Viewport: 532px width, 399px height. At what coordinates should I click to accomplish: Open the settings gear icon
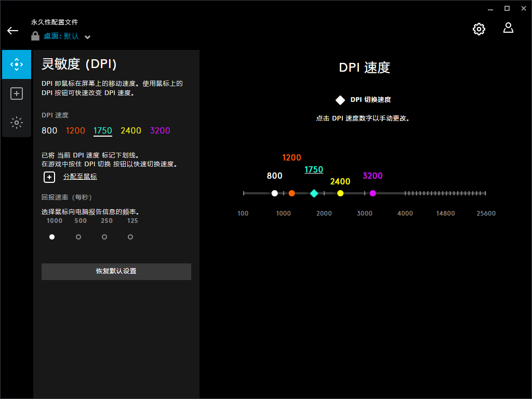tap(478, 29)
